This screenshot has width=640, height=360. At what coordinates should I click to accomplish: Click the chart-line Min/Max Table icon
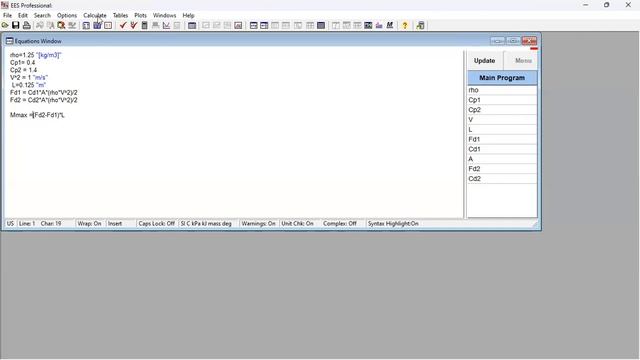pyautogui.click(x=166, y=25)
